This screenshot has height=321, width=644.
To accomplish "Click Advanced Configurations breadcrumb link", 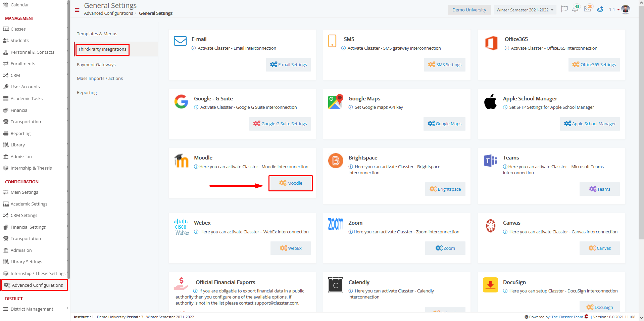I will pos(108,13).
